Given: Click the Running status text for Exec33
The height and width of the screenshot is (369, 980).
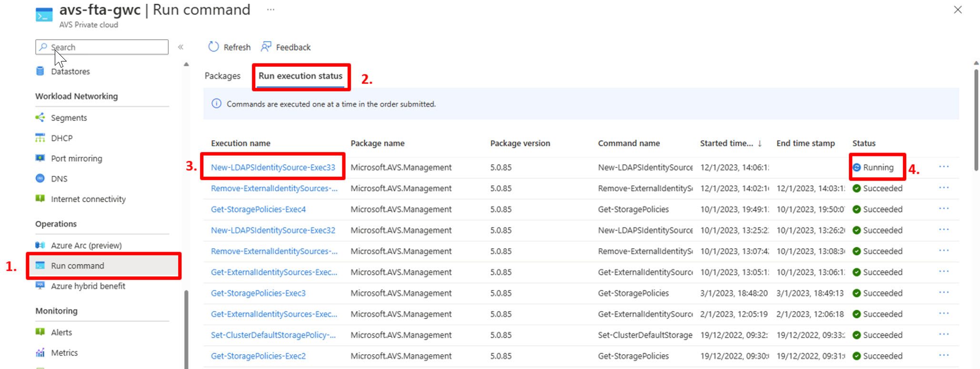Looking at the screenshot, I should pos(879,167).
